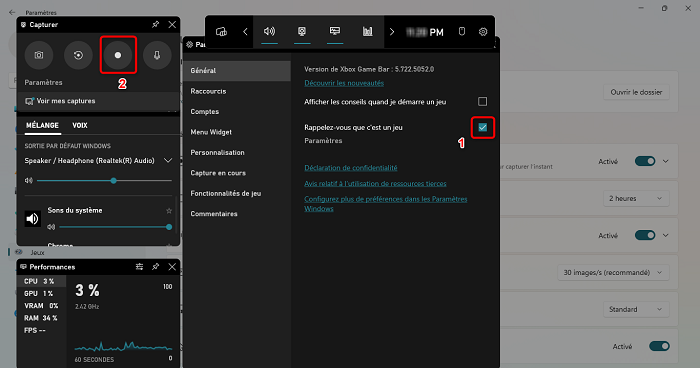
Task: Open the Menu Widget settings section
Action: click(237, 132)
